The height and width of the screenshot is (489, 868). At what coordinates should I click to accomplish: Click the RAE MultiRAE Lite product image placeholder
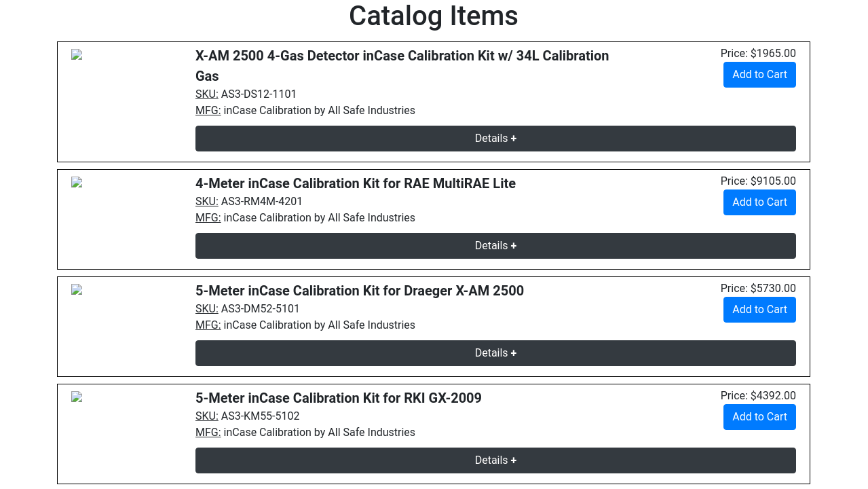coord(77,183)
